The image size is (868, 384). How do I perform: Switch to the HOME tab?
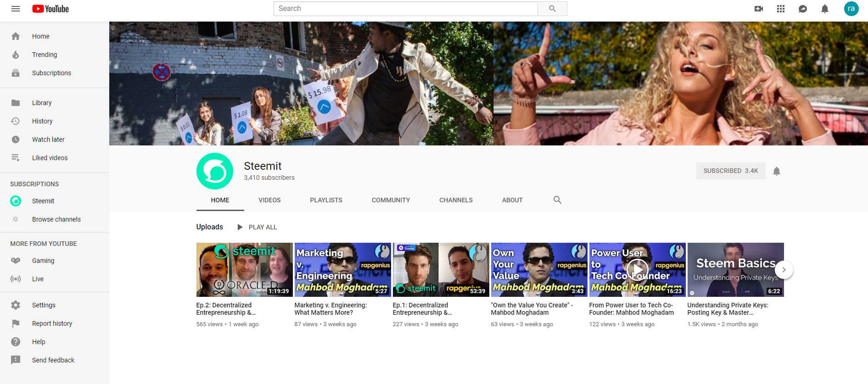pos(220,200)
